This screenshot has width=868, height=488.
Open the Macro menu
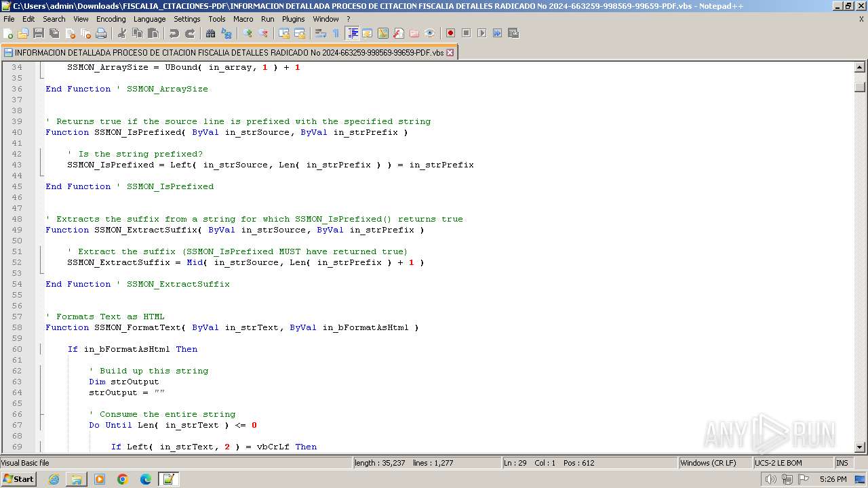click(243, 19)
